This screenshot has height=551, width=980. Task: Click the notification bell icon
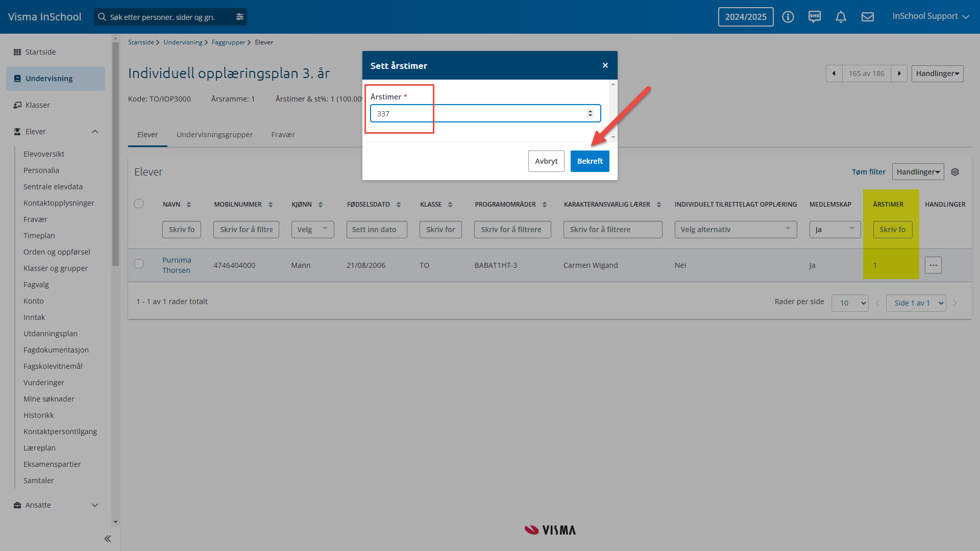[x=841, y=17]
